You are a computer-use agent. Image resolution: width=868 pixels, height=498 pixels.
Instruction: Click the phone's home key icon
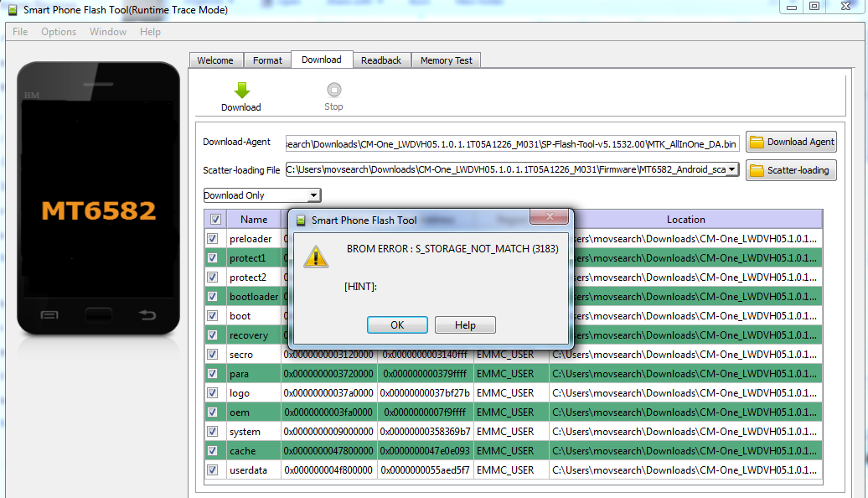tap(99, 315)
